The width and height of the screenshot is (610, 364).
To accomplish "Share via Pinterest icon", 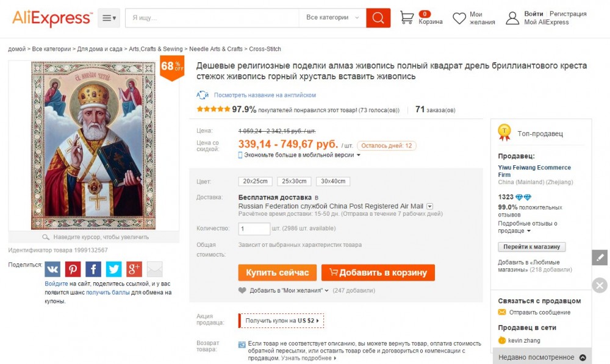I will point(73,269).
